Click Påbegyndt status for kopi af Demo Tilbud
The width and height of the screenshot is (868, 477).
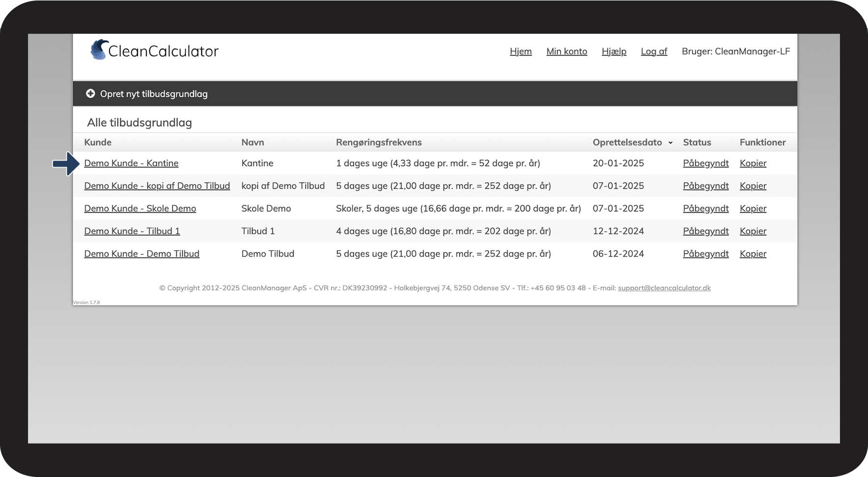point(706,186)
